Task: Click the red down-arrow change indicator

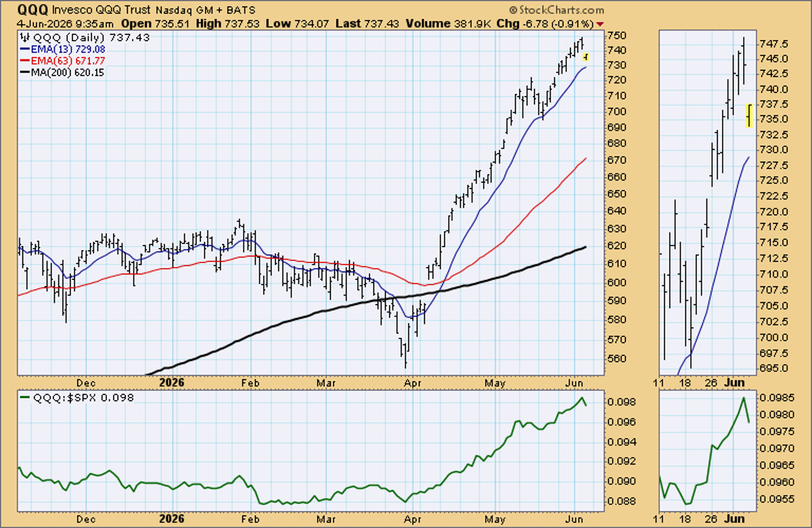Action: 600,25
